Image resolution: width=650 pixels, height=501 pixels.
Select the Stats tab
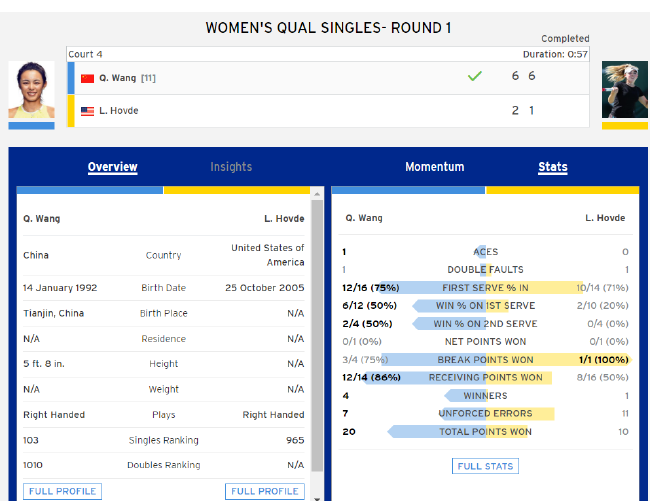coord(553,167)
